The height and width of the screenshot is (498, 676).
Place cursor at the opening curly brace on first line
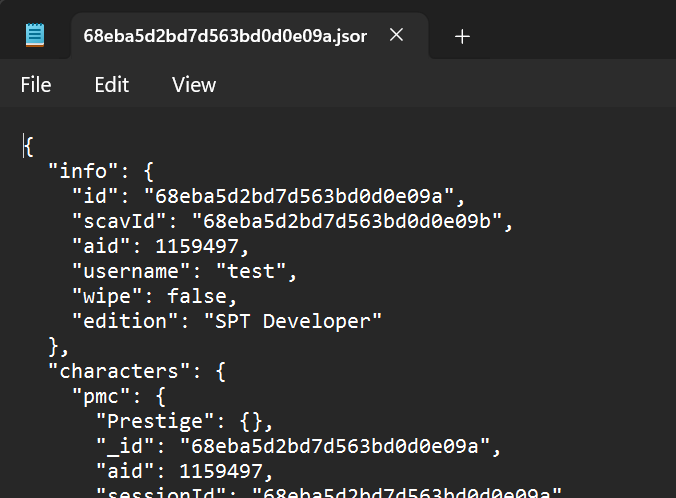(x=29, y=146)
